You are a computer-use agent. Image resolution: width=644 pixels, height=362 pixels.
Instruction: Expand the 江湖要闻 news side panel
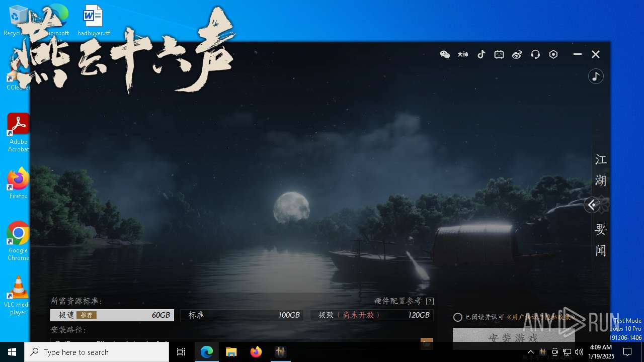(x=592, y=205)
